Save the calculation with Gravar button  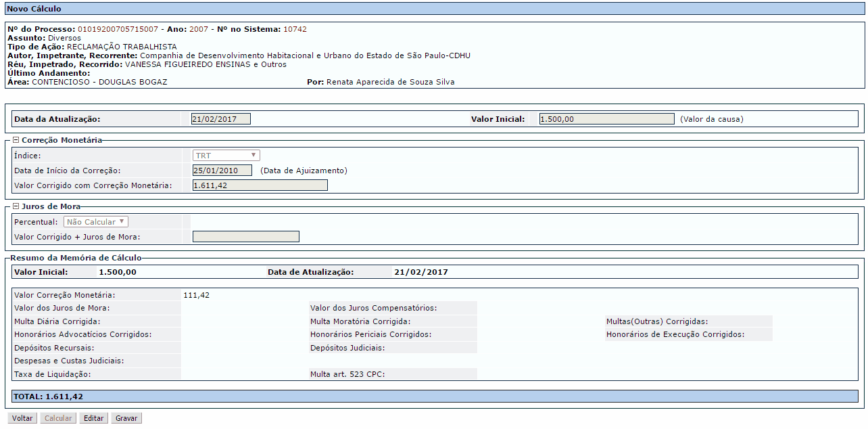click(x=126, y=418)
